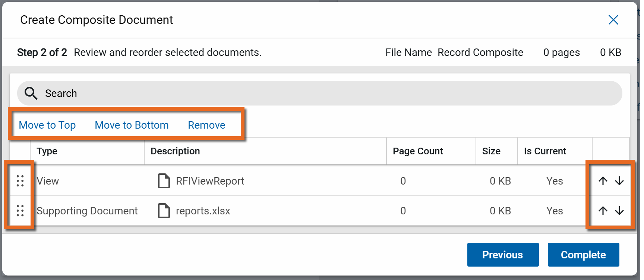Click the Move to Top link
Viewport: 644px width, 280px height.
[47, 125]
